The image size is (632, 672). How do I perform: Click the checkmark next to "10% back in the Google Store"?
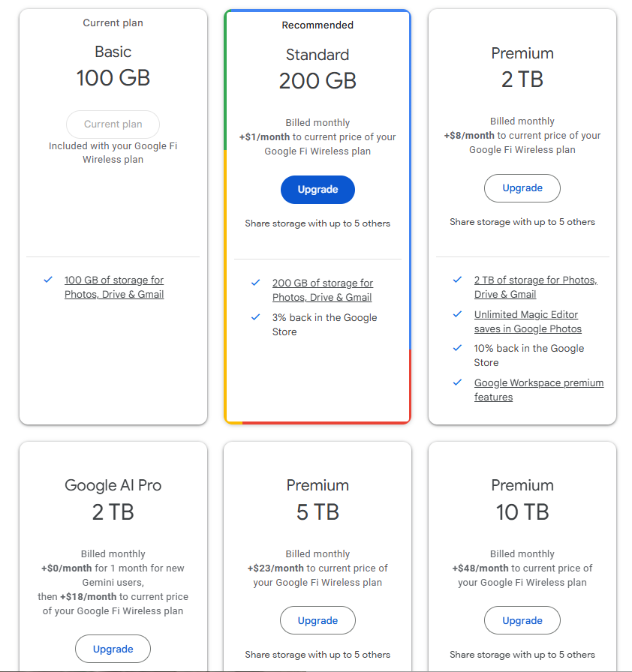(x=457, y=349)
